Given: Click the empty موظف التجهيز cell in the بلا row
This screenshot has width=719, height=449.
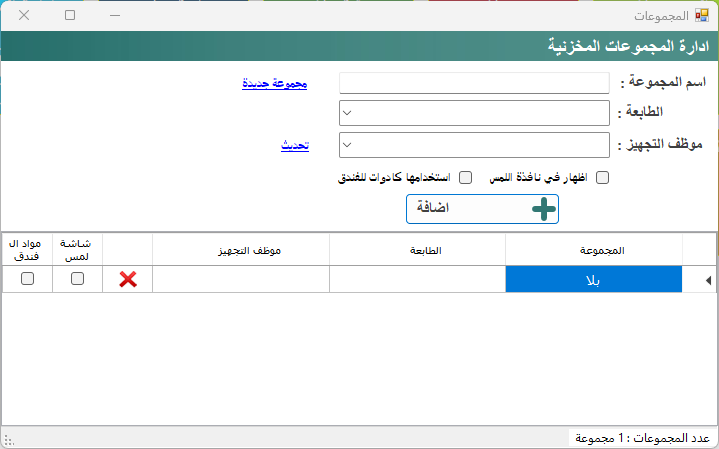Looking at the screenshot, I should pos(241,279).
